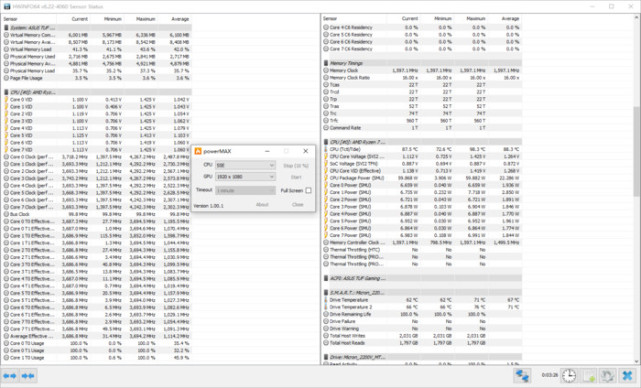641x388 pixels.
Task: Click the lightning icon beside Core 0 VID
Action: (6, 99)
